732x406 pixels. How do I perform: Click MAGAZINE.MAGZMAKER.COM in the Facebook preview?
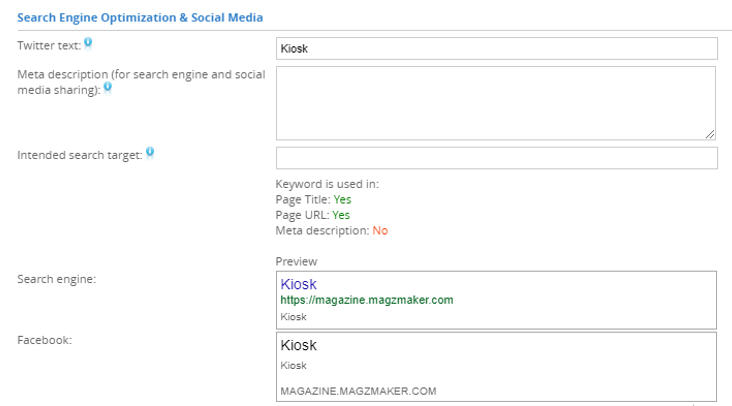click(x=358, y=391)
